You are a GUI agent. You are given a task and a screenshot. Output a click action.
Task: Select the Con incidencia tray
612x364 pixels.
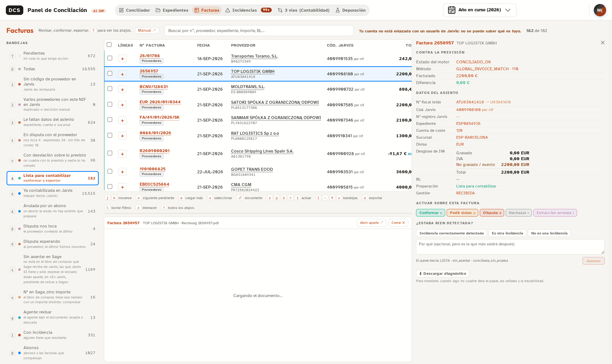coord(52,335)
